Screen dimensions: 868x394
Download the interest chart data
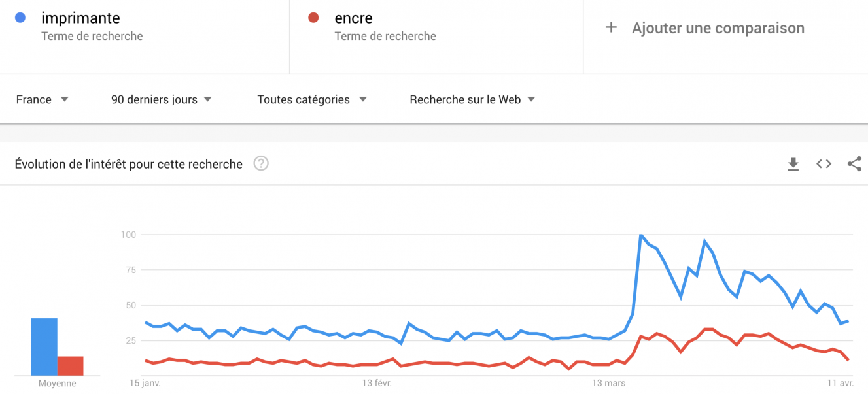(x=793, y=164)
